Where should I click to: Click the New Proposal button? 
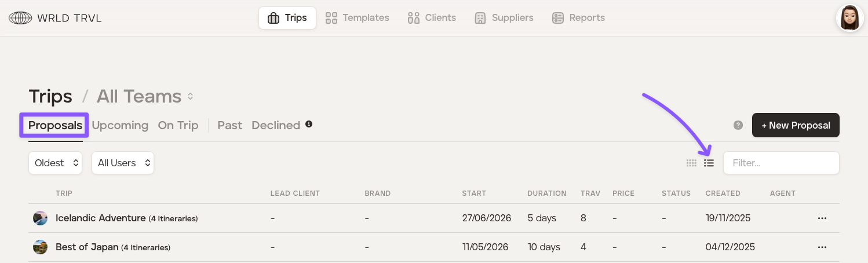(795, 125)
